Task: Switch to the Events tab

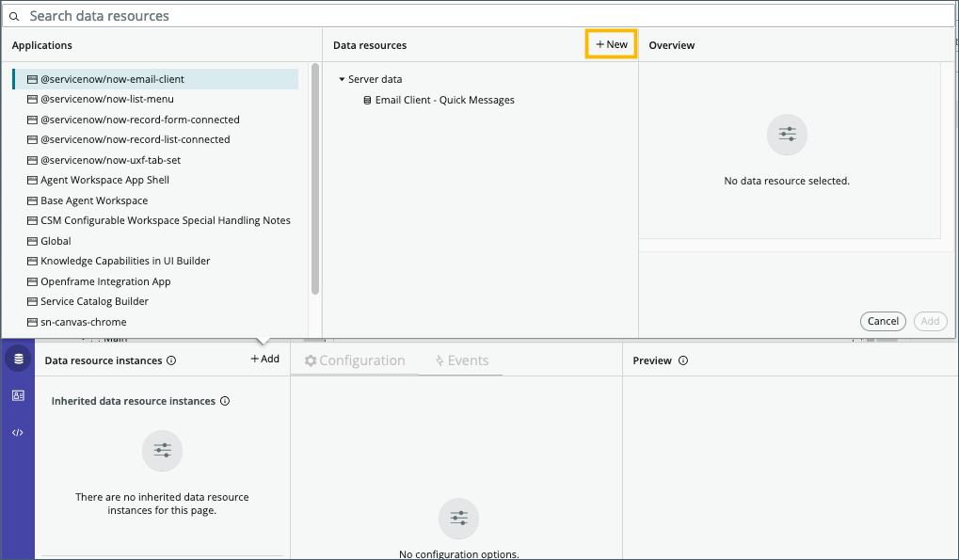Action: [460, 360]
